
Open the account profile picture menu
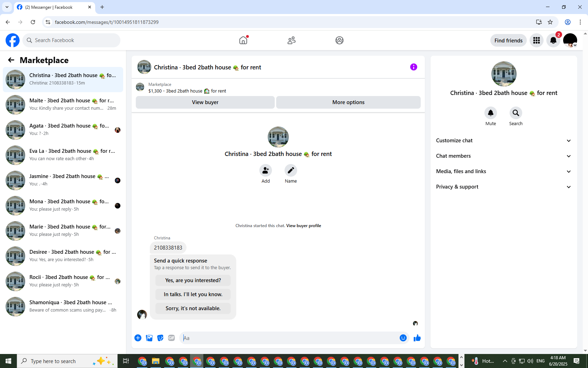pos(570,40)
